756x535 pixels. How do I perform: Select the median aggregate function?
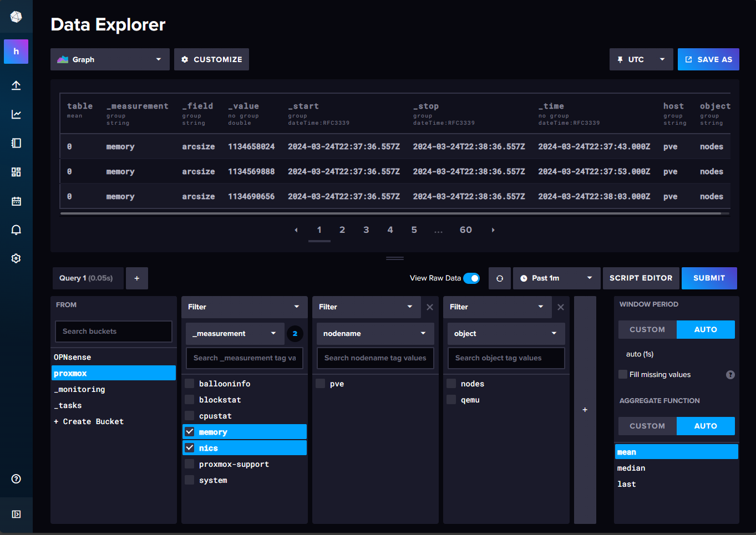[676, 468]
